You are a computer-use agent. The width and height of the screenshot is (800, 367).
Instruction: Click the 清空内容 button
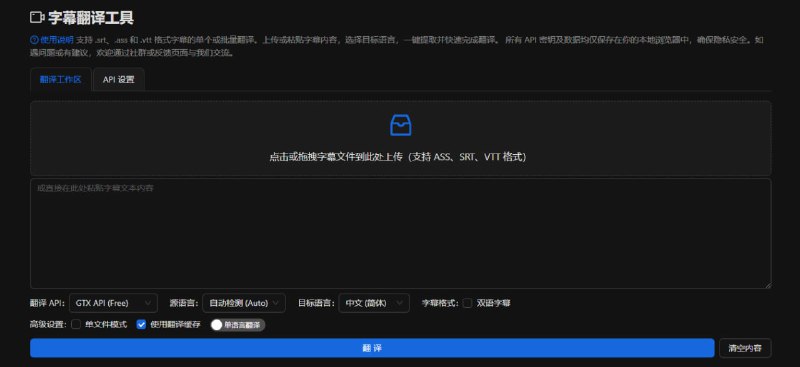(745, 348)
